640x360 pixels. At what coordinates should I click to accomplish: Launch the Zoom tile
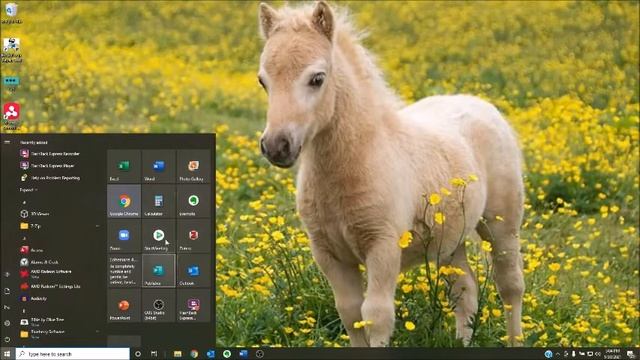tap(124, 236)
